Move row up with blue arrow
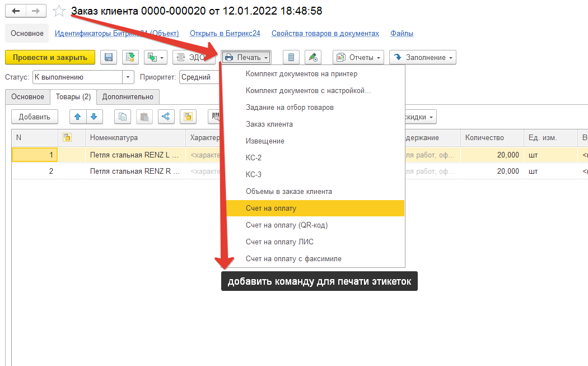Viewport: 588px width, 366px height. (x=78, y=117)
